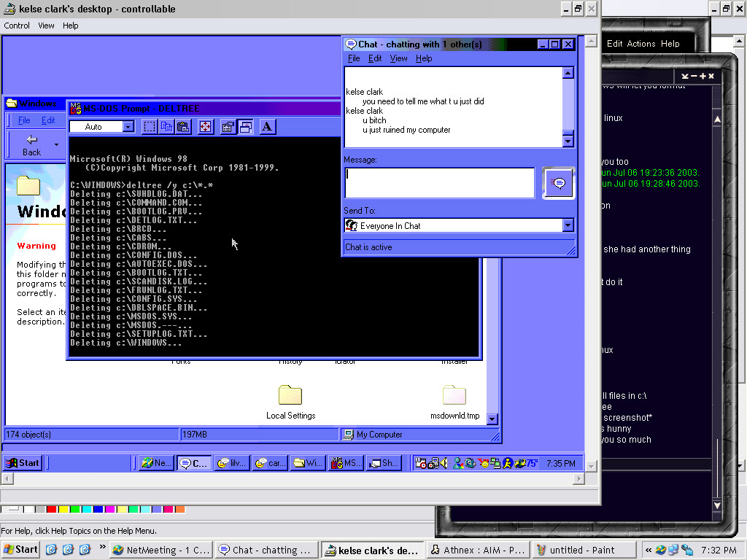The width and height of the screenshot is (747, 560).
Task: Open Control menu of kelse clark's desktop window
Action: pos(17,26)
